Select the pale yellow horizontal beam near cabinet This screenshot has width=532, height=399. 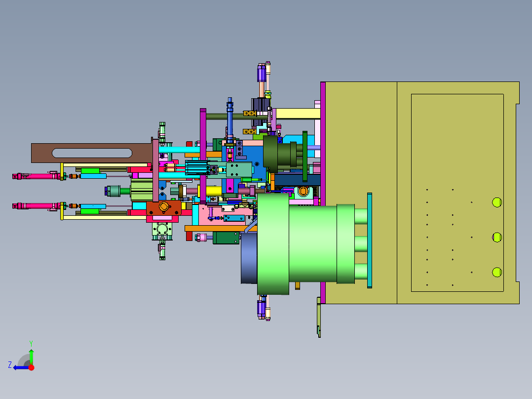(298, 114)
